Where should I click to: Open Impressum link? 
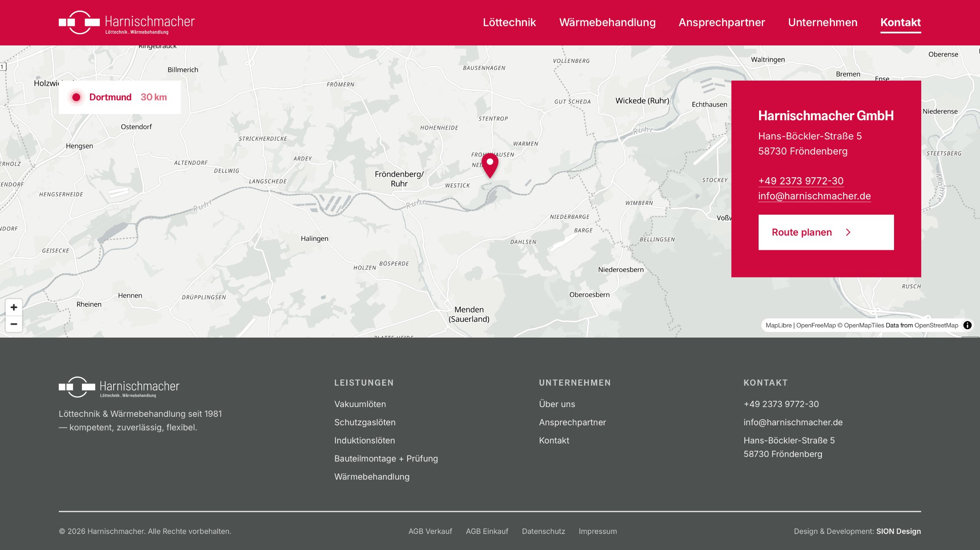[x=598, y=531]
